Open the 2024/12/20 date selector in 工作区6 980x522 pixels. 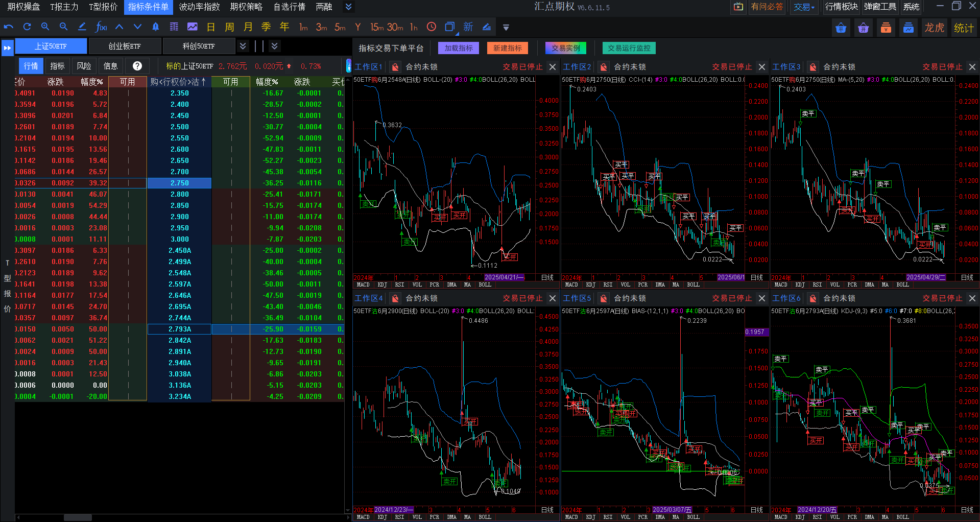point(817,510)
